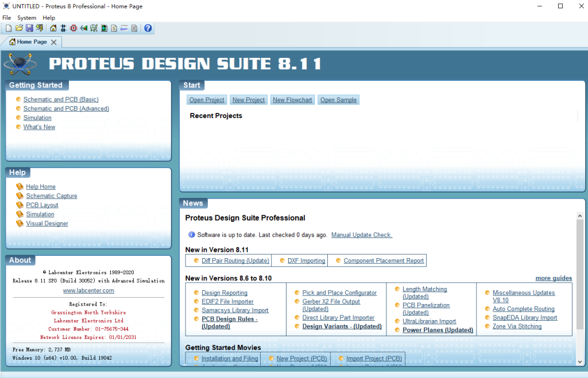Click the blue Help question mark icon
The height and width of the screenshot is (378, 588).
[x=148, y=28]
